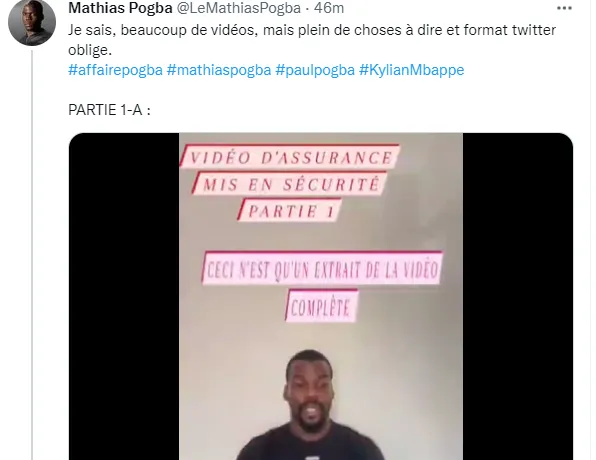Image resolution: width=596 pixels, height=460 pixels.
Task: Click the vertical thread line under the avatar
Action: (32, 255)
